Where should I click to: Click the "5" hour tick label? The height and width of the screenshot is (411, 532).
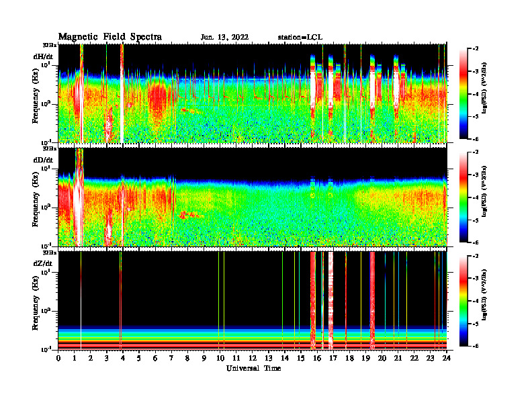[139, 358]
